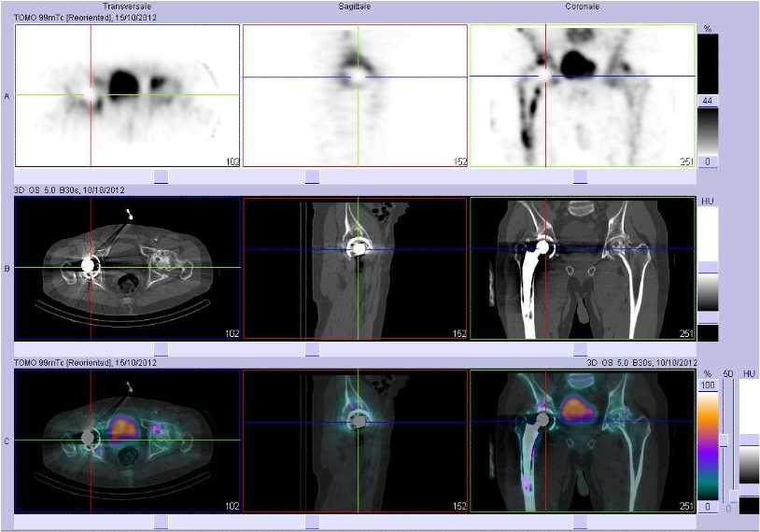Viewport: 760px width, 532px height.
Task: Click the lower window handle on row B HU scale
Action: click(x=708, y=318)
